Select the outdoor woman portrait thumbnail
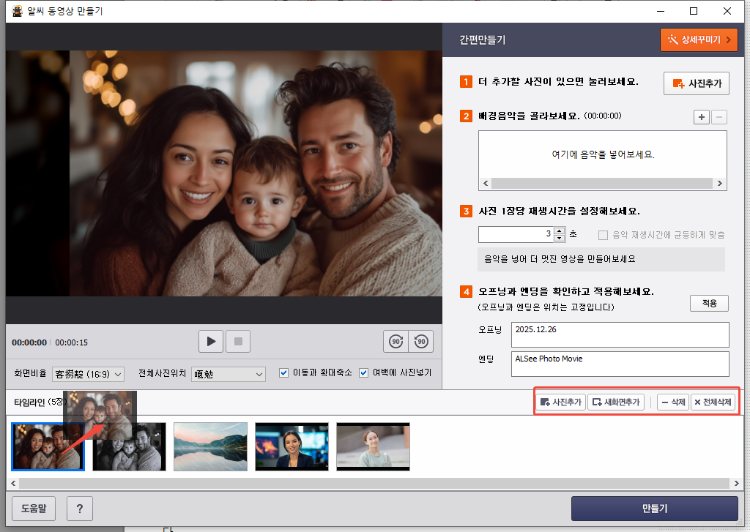The width and height of the screenshot is (750, 532). point(373,447)
